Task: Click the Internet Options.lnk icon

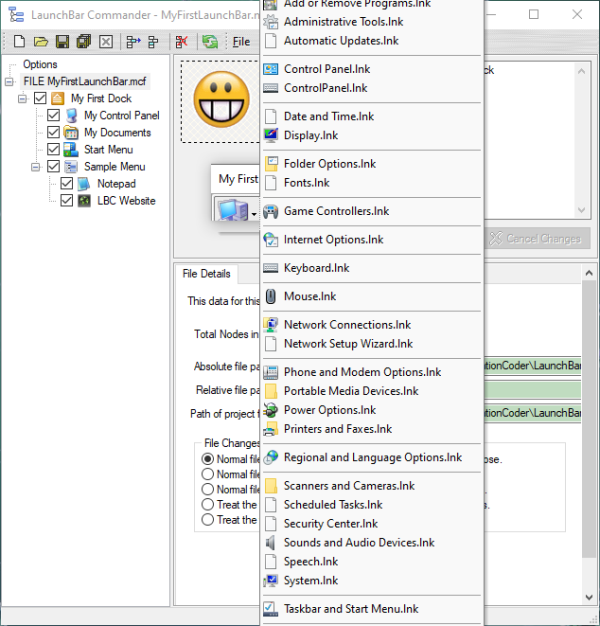Action: (271, 240)
